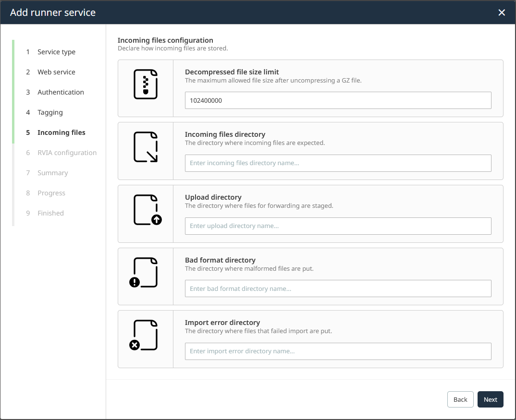Click the bad format exclamation file icon
The width and height of the screenshot is (516, 420).
click(145, 273)
